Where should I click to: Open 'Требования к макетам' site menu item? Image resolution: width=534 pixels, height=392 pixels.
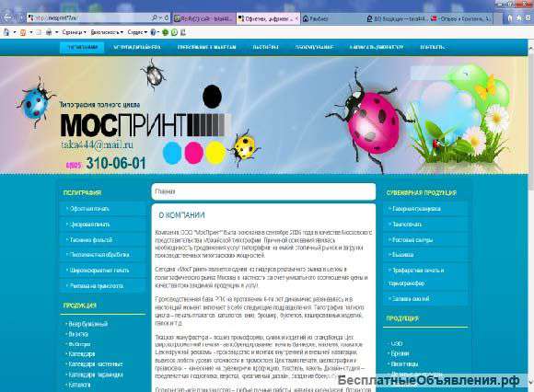click(x=207, y=47)
